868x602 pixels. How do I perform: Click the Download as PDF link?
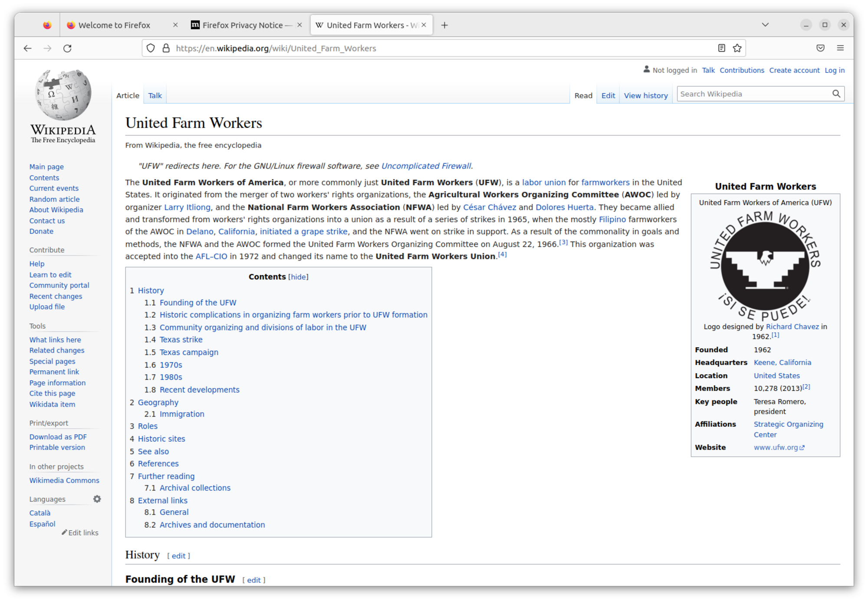click(x=58, y=437)
